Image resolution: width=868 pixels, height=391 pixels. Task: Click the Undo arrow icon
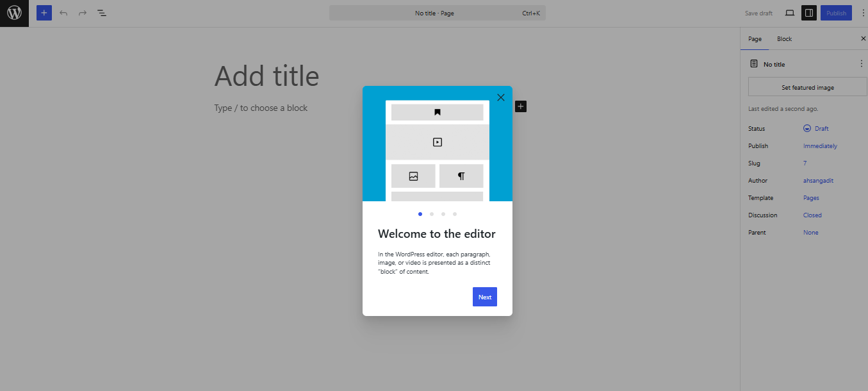pos(63,13)
